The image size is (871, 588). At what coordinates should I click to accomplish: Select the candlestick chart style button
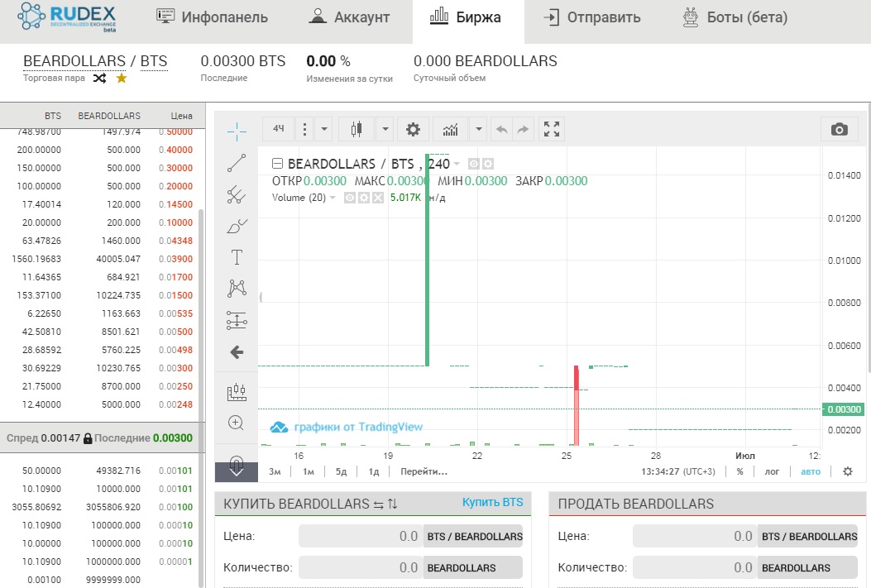click(x=357, y=130)
